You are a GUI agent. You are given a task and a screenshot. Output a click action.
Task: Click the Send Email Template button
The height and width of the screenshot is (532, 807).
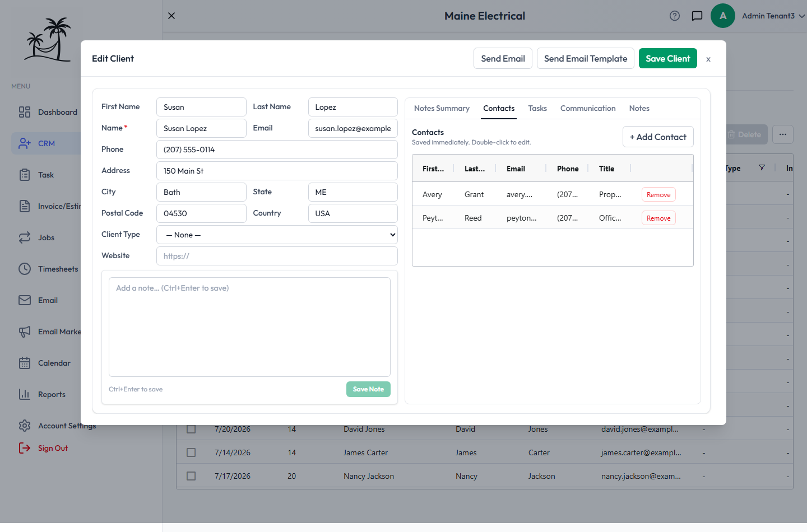point(586,58)
